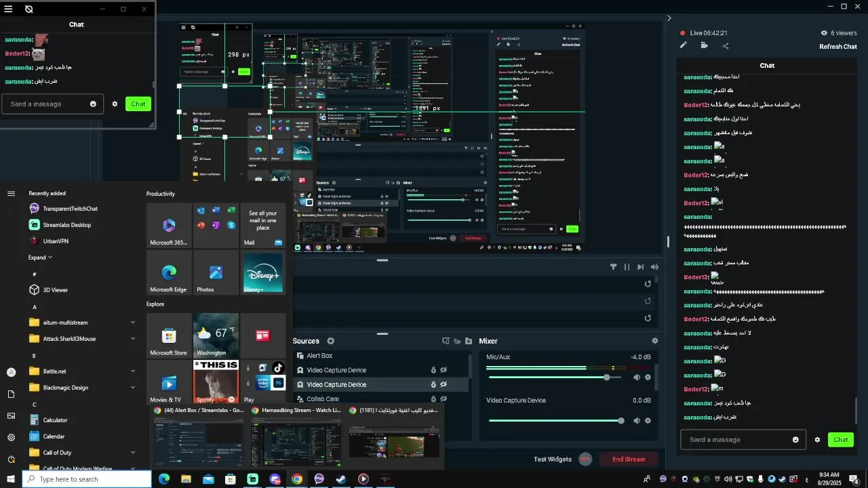Mute the Mic/Aux channel
Viewport: 868px width, 488px height.
[x=637, y=378]
